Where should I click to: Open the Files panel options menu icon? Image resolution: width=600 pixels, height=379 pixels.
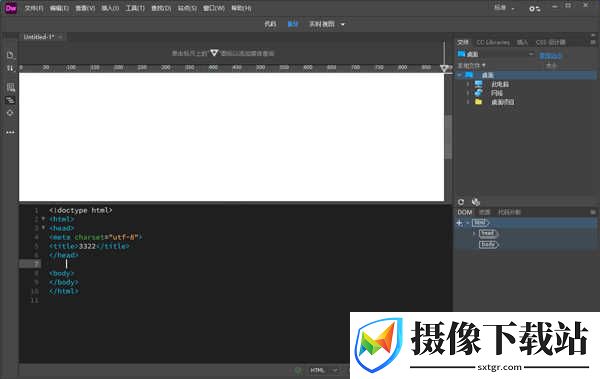tap(593, 42)
